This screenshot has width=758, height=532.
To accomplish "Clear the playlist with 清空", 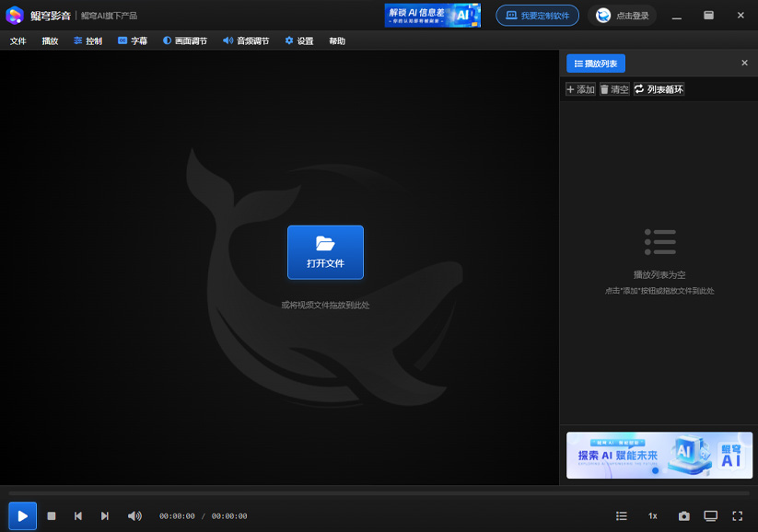I will [x=614, y=89].
